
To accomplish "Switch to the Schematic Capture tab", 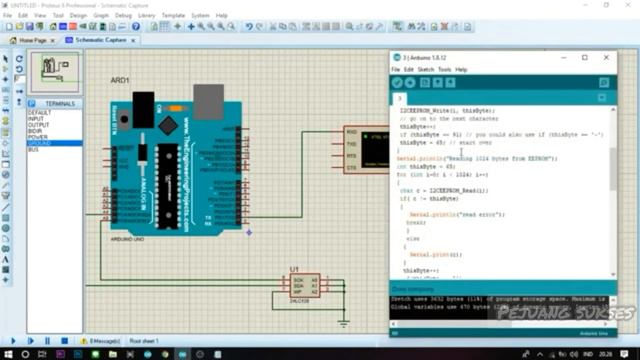I will (100, 40).
